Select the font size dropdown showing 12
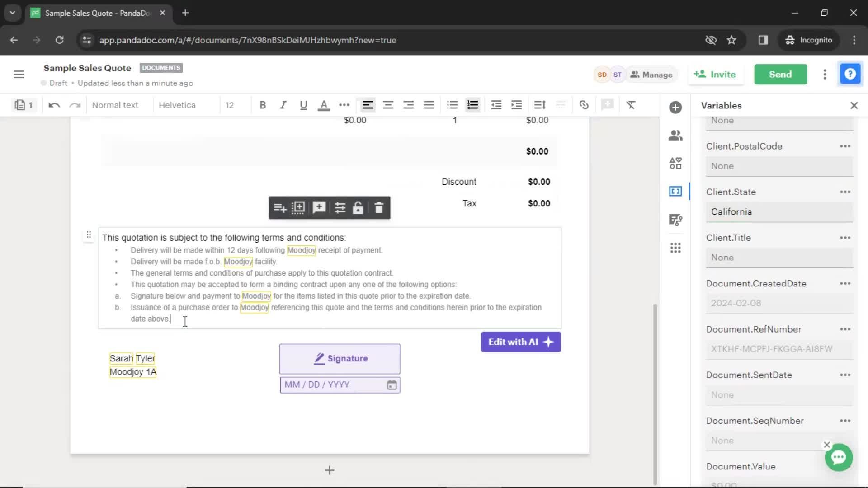Image resolution: width=868 pixels, height=488 pixels. coord(230,105)
